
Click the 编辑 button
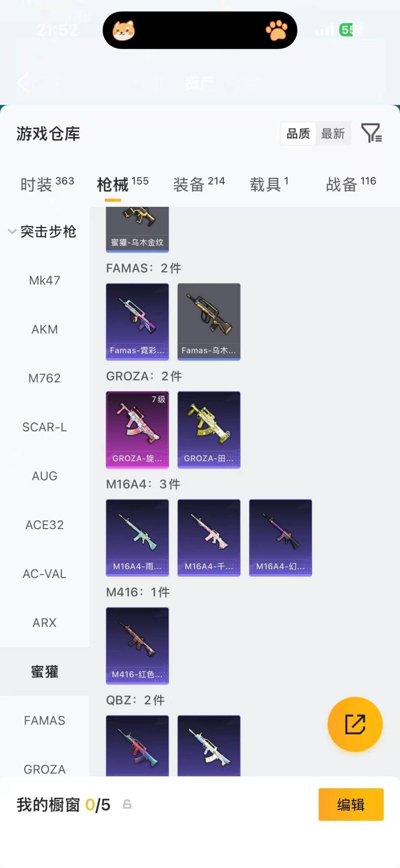(351, 804)
